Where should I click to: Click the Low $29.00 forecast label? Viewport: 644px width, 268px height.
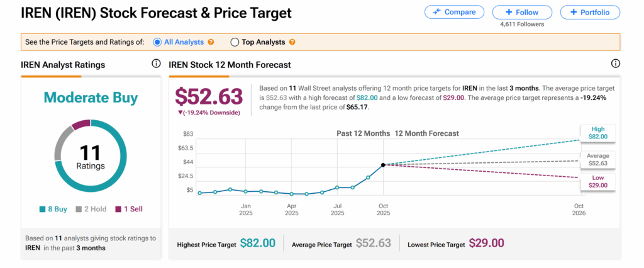[598, 182]
